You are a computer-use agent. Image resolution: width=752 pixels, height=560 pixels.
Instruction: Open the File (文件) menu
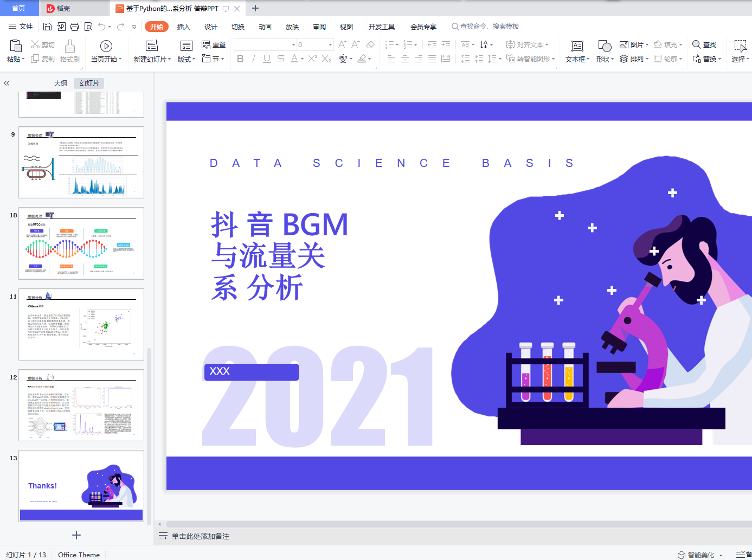pos(21,27)
